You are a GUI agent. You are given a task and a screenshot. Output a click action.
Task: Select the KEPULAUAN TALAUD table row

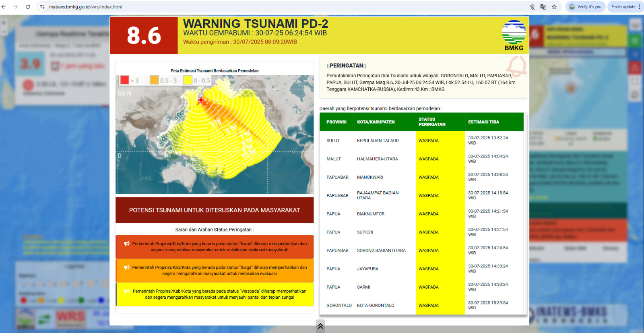point(378,141)
